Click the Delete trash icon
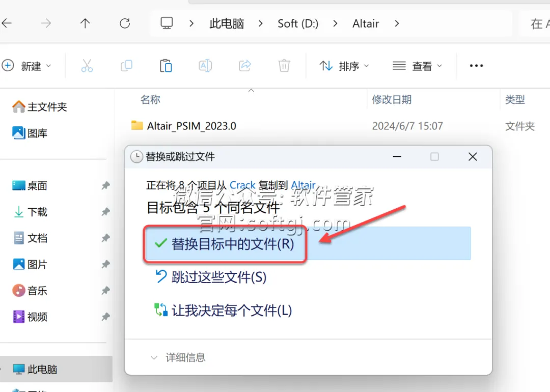550x392 pixels. 284,66
